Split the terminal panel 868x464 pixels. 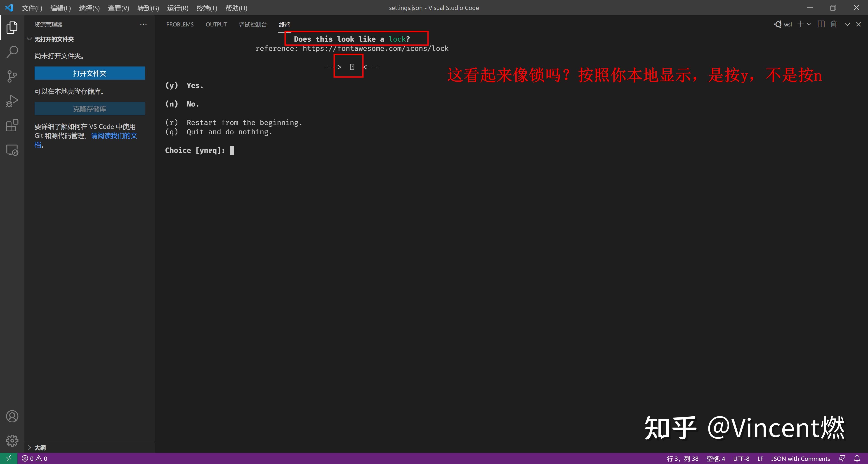[x=821, y=24]
